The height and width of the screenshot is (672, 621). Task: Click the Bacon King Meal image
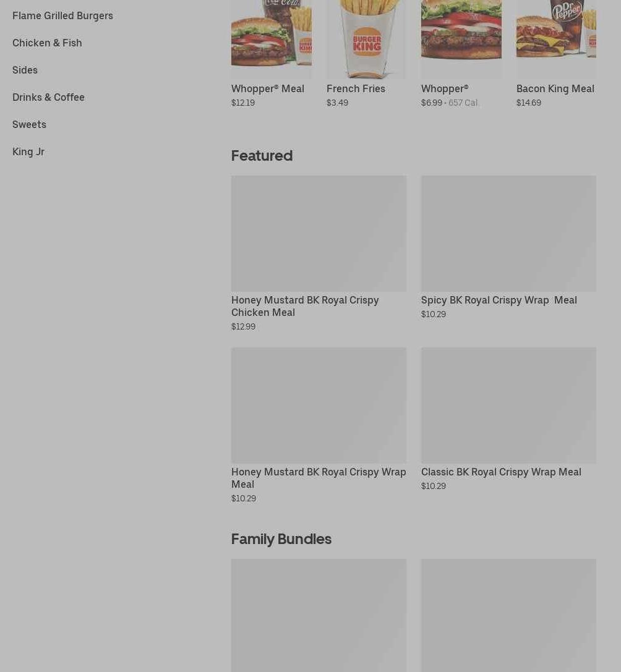coord(556,39)
